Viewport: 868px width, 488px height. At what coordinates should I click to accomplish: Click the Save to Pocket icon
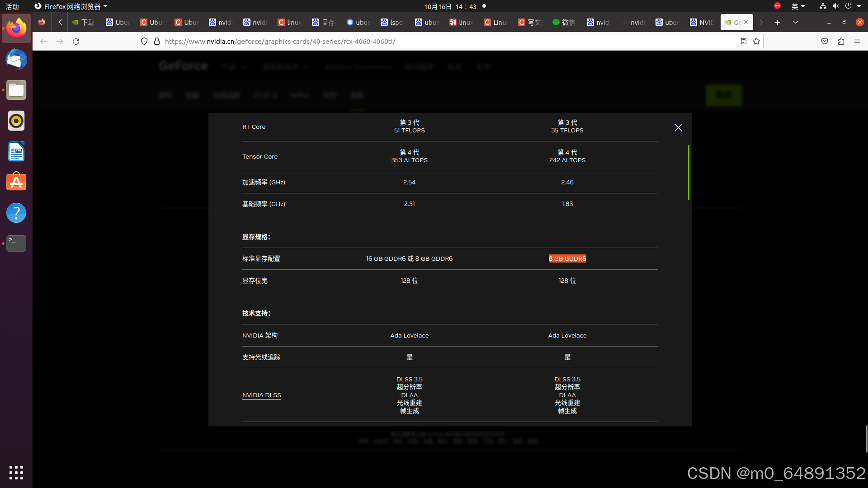(825, 42)
